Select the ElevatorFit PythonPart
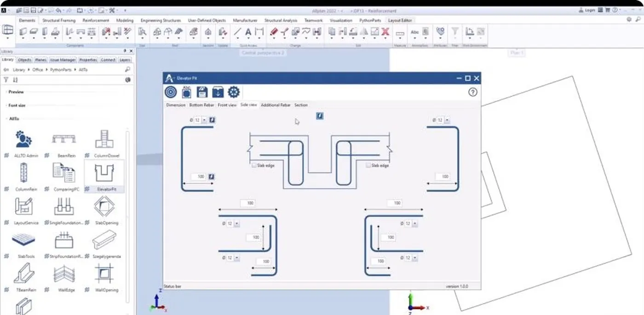 point(104,177)
